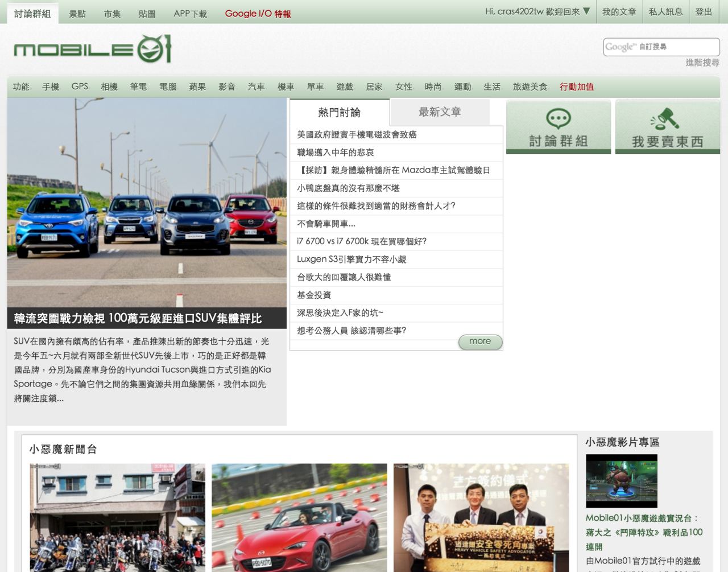Open the 汽車 category menu
The image size is (728, 572).
(x=256, y=87)
